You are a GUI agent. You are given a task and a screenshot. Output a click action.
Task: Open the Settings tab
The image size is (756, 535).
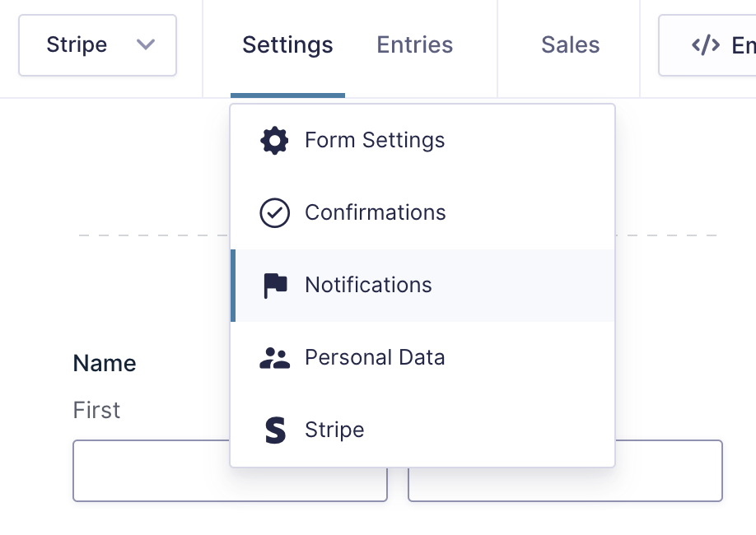pos(287,44)
